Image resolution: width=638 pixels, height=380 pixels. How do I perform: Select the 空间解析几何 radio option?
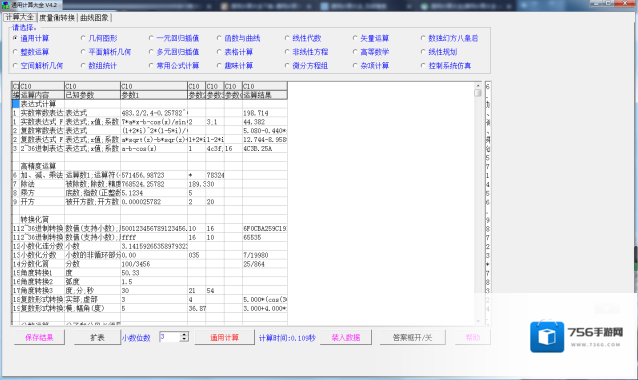(x=38, y=66)
